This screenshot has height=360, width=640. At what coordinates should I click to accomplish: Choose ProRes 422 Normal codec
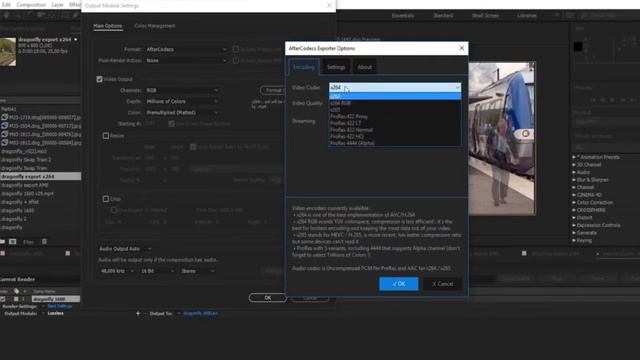[351, 130]
